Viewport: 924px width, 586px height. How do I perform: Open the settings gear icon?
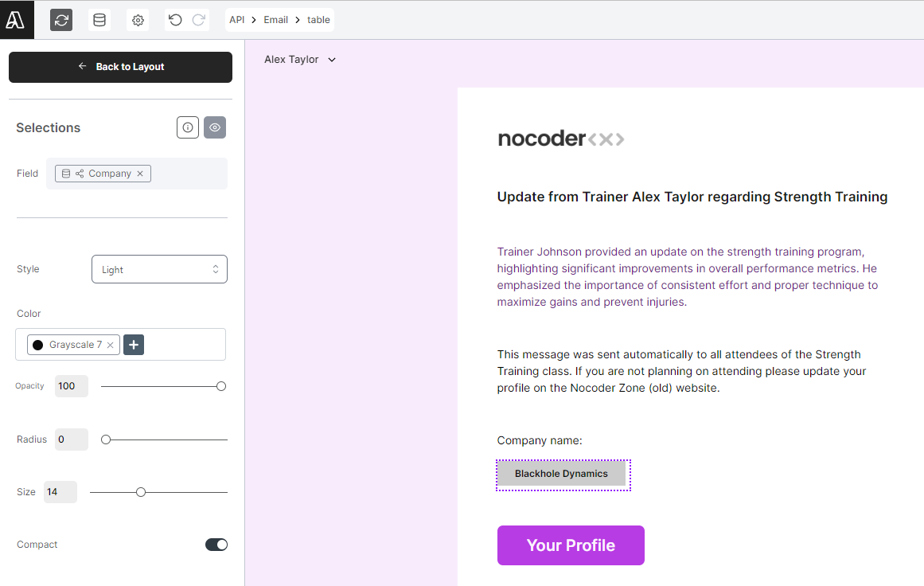tap(138, 20)
